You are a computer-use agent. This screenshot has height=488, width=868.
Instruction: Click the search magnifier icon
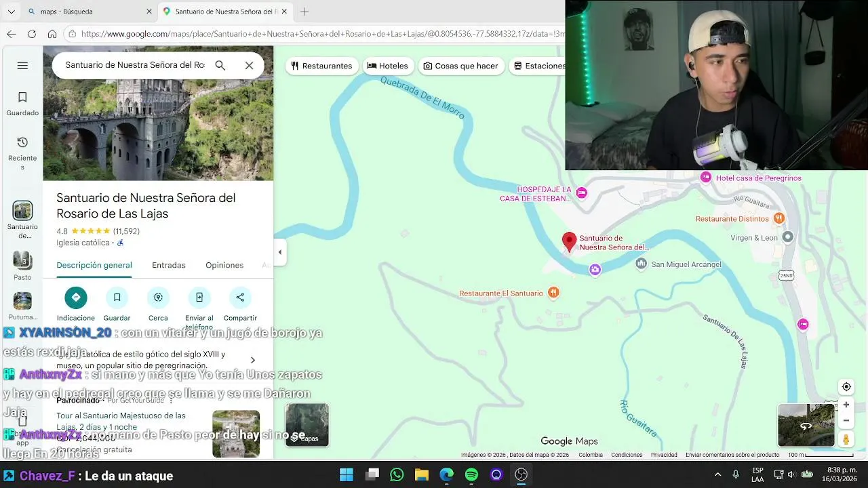(220, 66)
